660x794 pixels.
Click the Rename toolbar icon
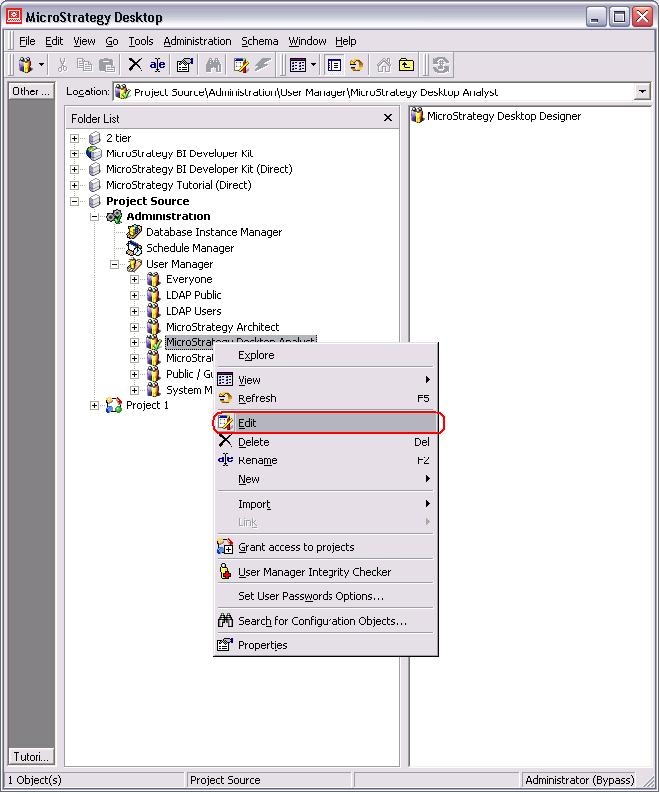click(x=158, y=65)
